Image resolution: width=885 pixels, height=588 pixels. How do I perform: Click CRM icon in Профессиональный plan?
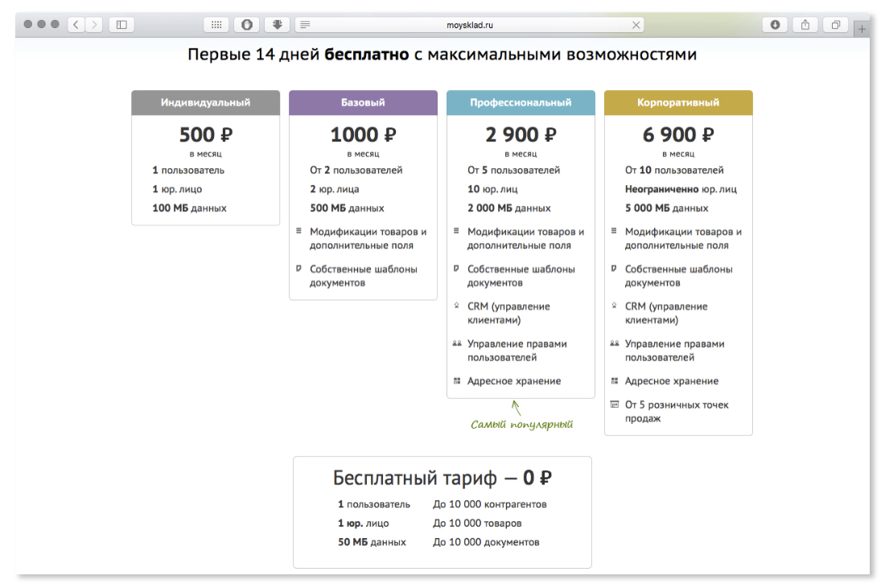(x=456, y=306)
